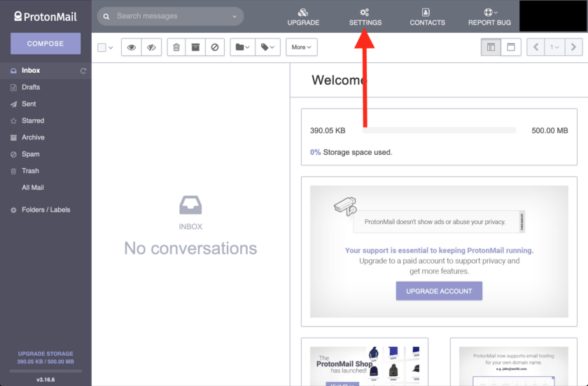Open the apply label tag dropdown
Image resolution: width=588 pixels, height=386 pixels.
pos(267,47)
